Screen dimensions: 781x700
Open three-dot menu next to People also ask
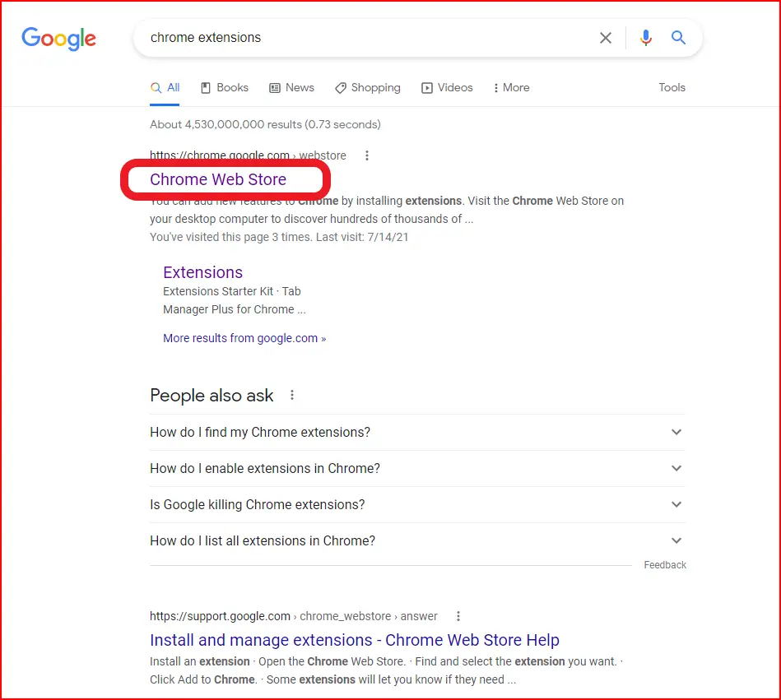click(292, 396)
